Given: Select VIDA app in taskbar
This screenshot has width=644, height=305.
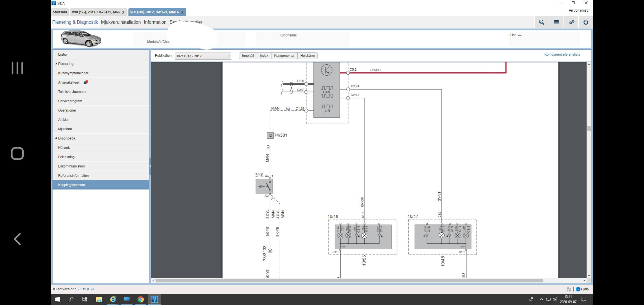Looking at the screenshot, I should point(154,299).
